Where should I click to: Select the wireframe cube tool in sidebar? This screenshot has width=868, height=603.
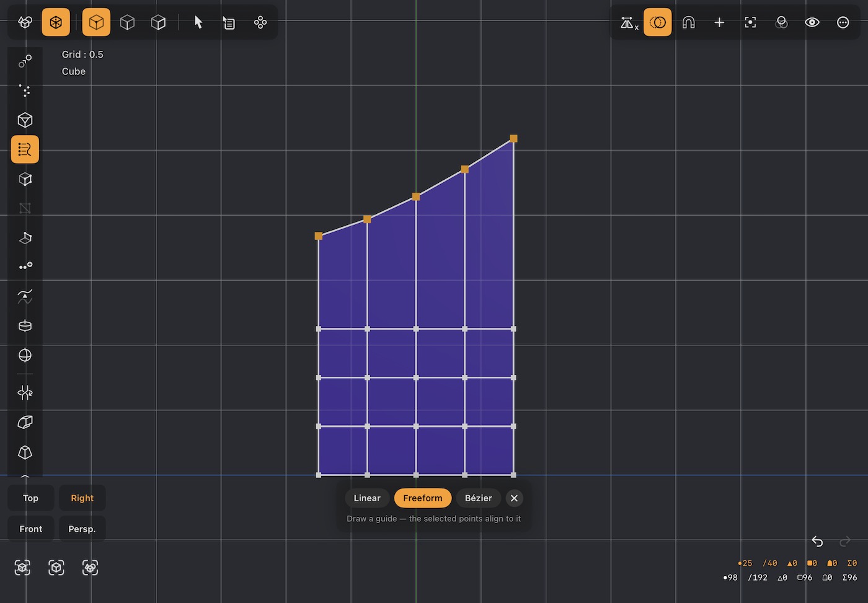click(25, 120)
